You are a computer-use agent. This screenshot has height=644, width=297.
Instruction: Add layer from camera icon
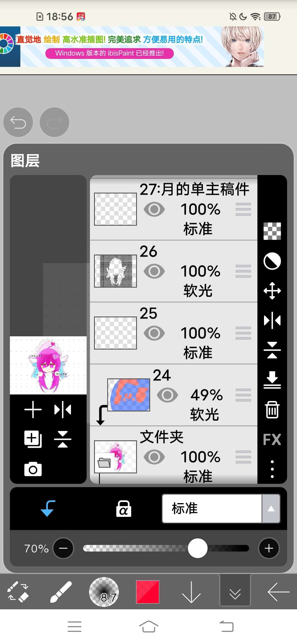coord(33,469)
